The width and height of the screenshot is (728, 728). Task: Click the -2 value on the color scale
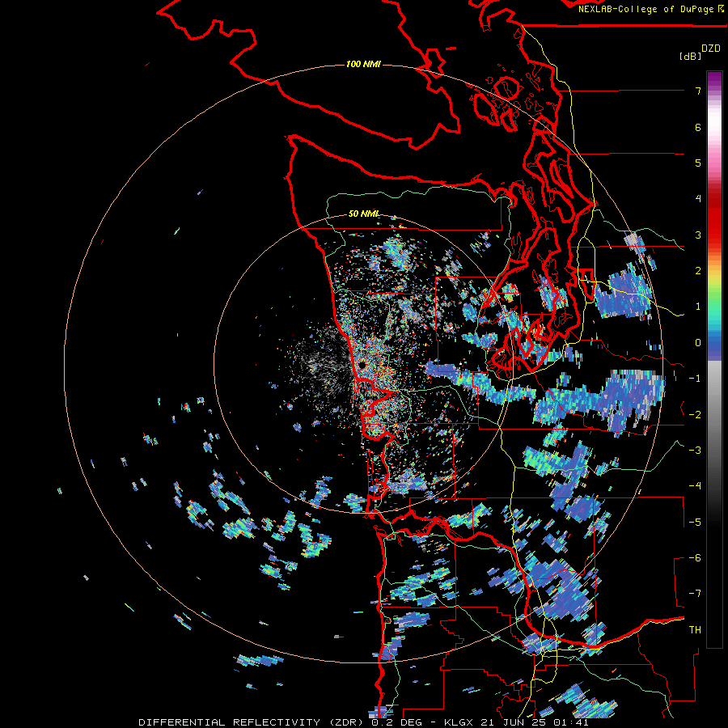click(x=695, y=415)
